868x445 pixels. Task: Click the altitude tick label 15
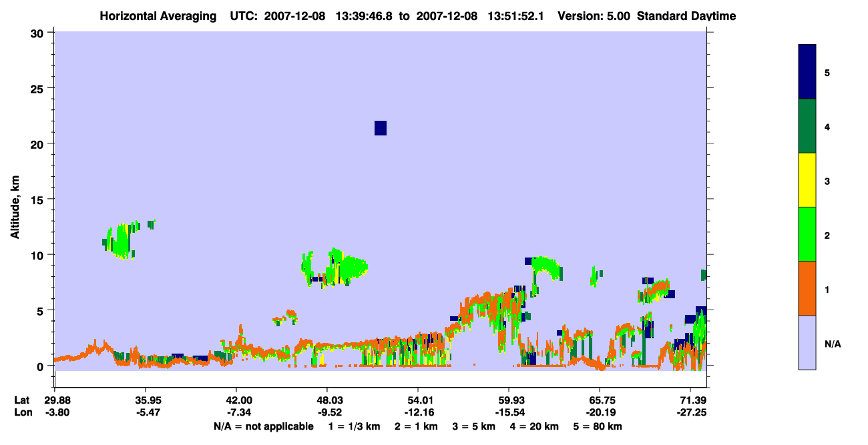tap(39, 199)
